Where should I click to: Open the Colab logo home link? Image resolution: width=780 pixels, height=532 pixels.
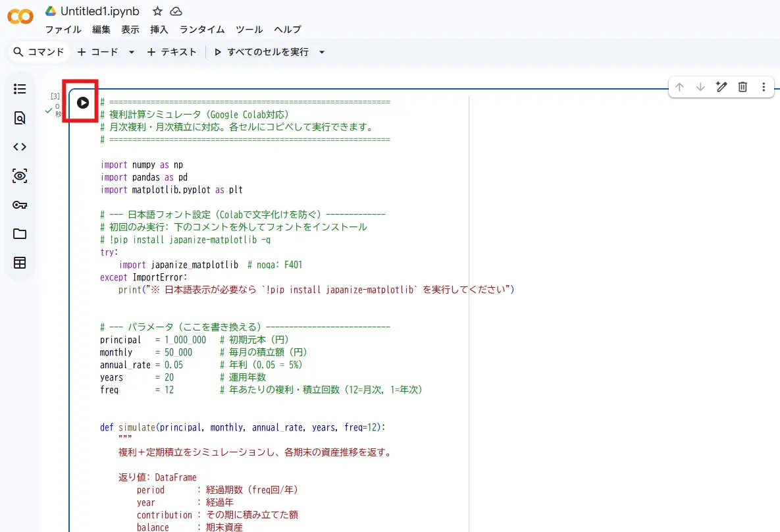pyautogui.click(x=20, y=17)
